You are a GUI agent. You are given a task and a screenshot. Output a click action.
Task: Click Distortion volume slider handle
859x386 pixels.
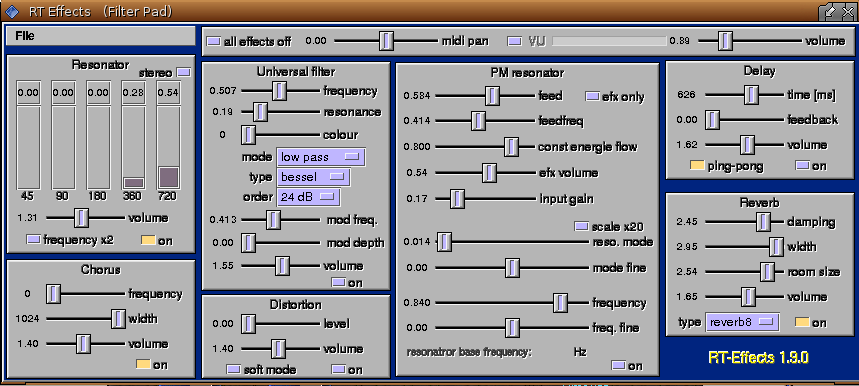coord(279,348)
